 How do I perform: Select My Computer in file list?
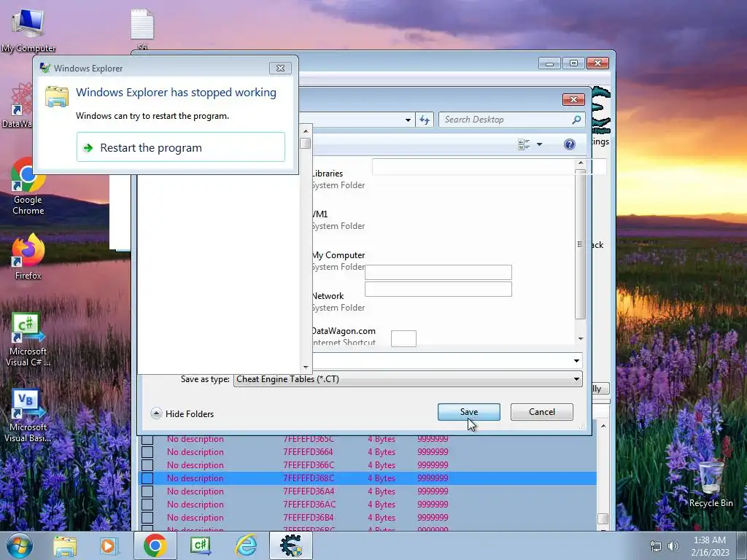pyautogui.click(x=338, y=261)
